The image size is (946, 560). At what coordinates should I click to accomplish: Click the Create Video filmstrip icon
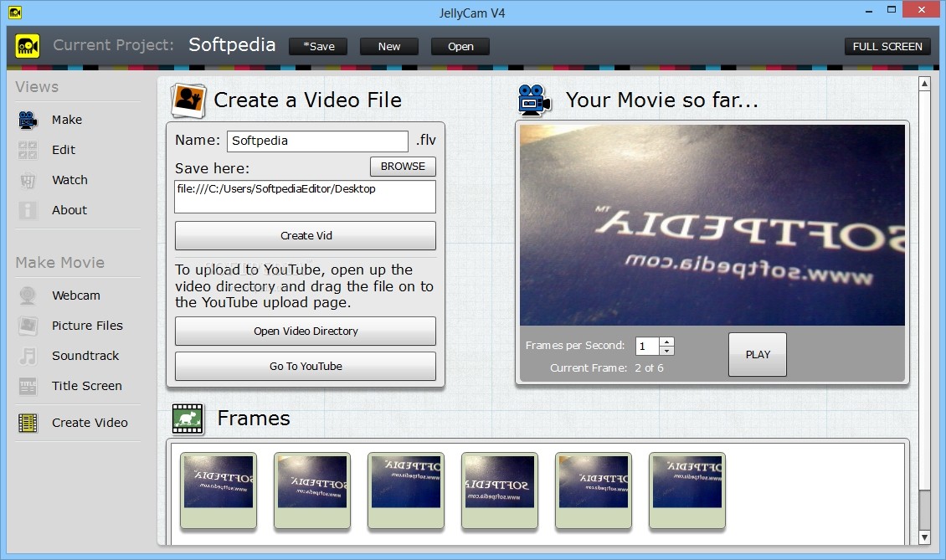28,423
